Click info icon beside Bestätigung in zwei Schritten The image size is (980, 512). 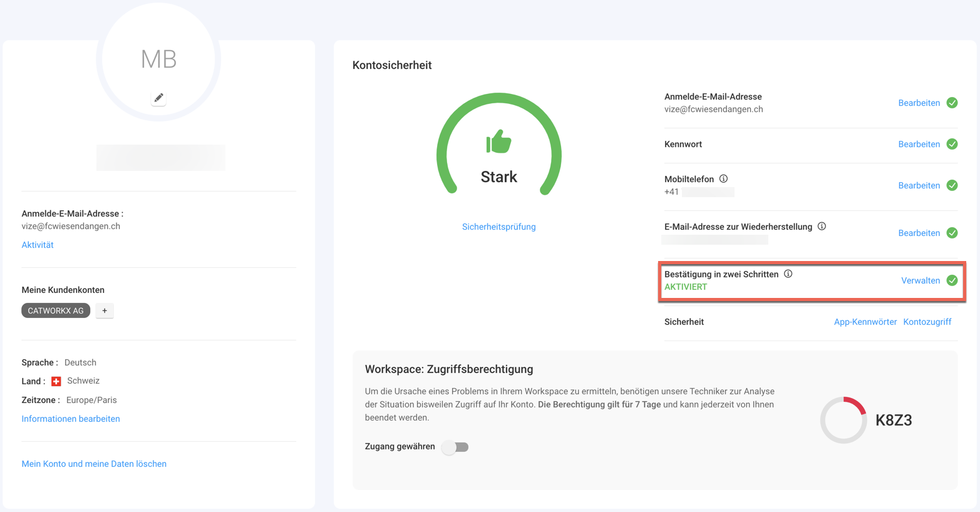[x=788, y=274]
